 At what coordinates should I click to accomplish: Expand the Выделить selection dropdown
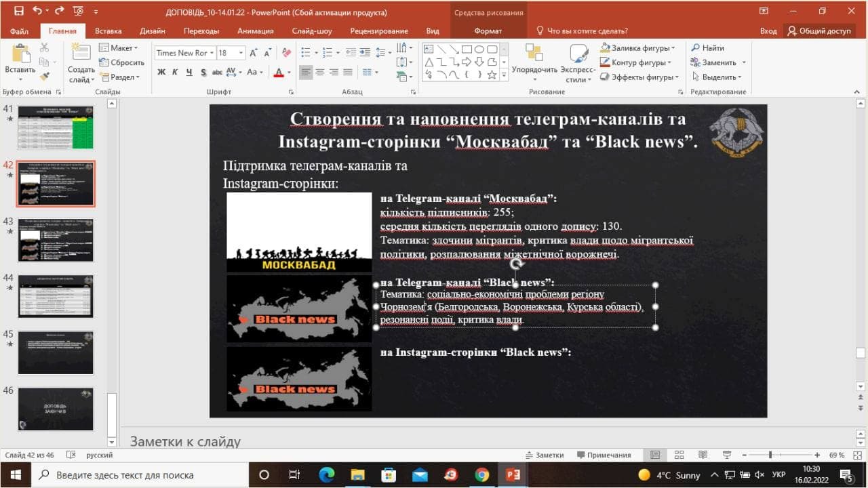(717, 77)
